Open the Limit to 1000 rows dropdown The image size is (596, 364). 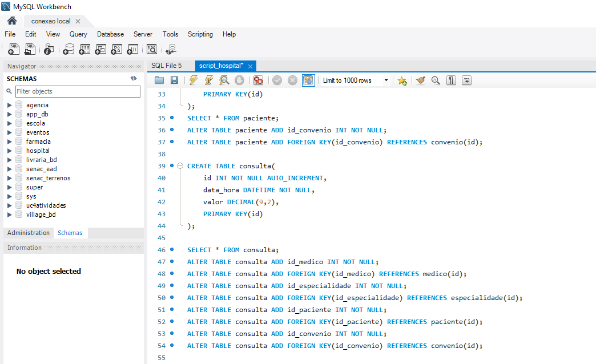[386, 80]
